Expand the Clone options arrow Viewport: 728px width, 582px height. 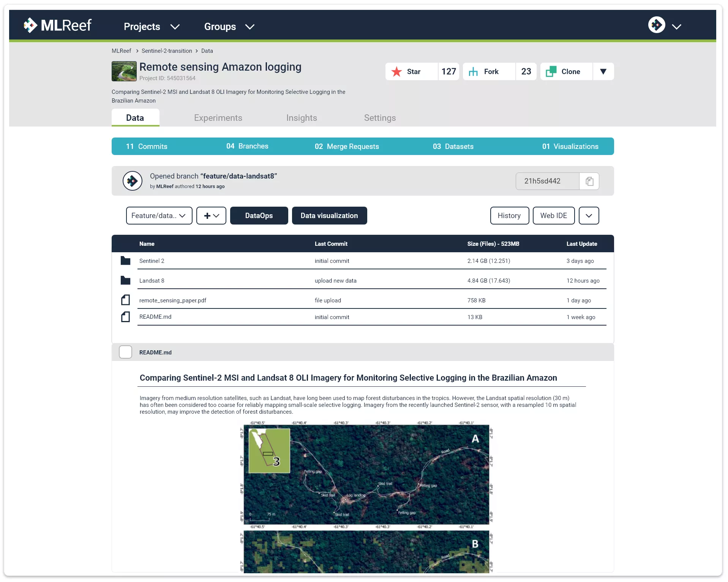click(x=603, y=71)
